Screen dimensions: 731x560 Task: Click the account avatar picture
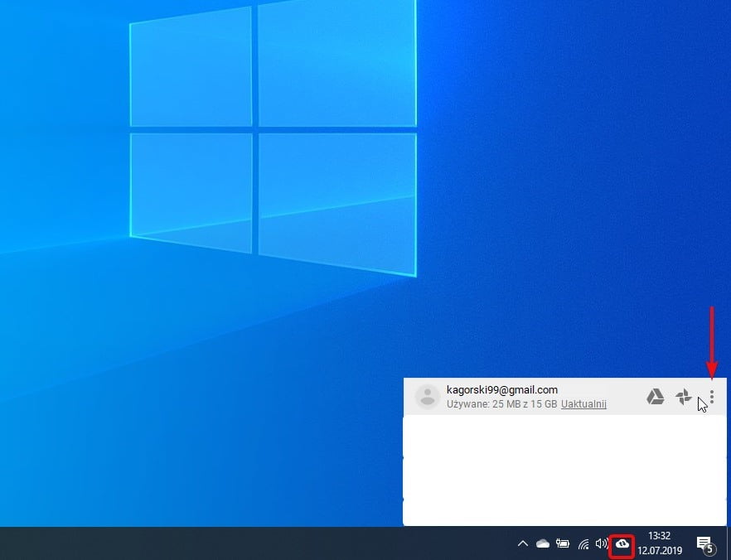427,397
